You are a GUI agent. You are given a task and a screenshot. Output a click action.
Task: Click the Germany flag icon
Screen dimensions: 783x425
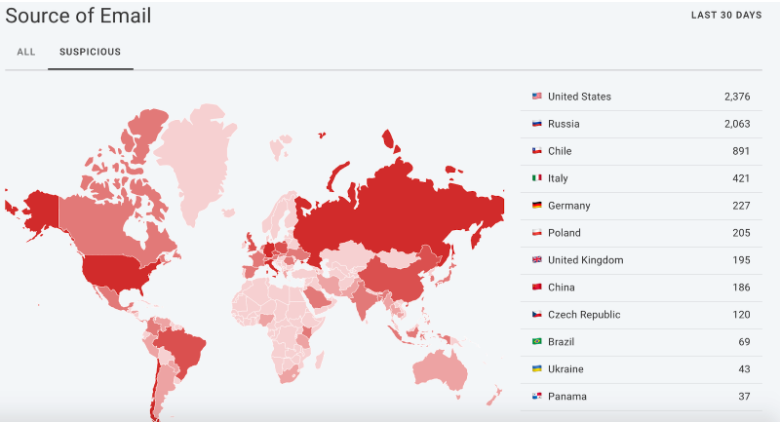click(537, 205)
